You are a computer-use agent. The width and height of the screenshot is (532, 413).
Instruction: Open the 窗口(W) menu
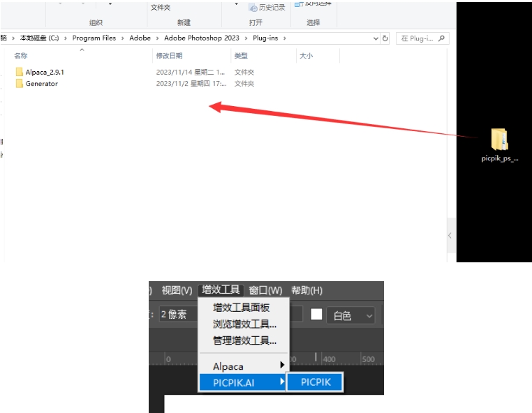266,290
